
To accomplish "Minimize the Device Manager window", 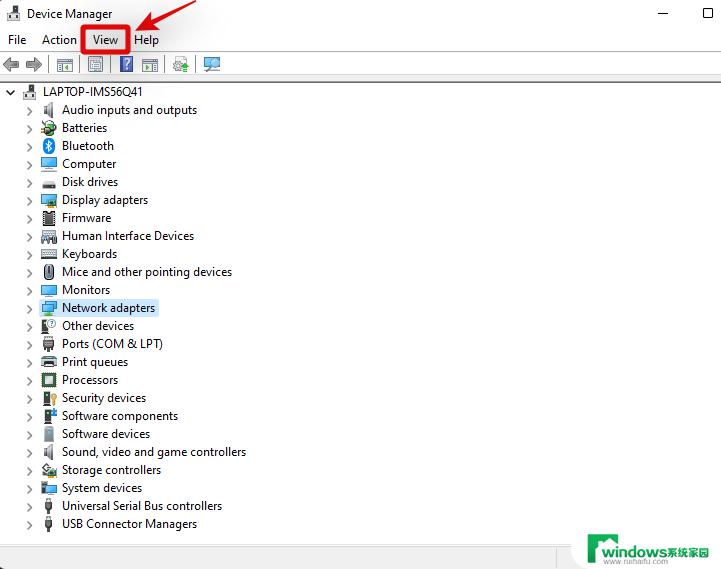I will (663, 13).
